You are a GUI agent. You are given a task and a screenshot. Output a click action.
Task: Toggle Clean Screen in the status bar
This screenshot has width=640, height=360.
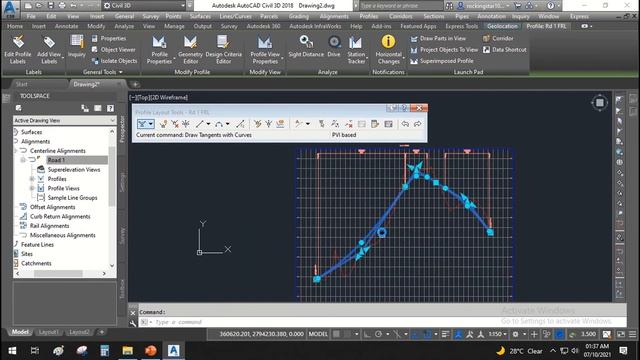tap(621, 334)
